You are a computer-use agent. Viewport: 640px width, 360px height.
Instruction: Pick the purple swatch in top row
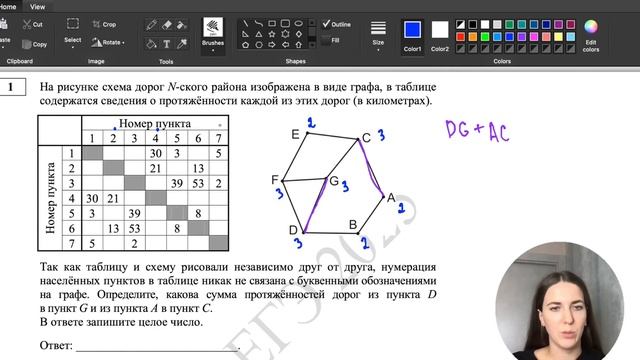[x=558, y=24]
